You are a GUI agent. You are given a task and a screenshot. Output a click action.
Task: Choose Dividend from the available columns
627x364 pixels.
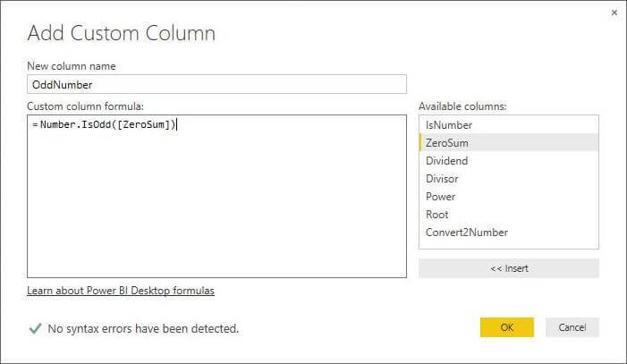[x=447, y=161]
